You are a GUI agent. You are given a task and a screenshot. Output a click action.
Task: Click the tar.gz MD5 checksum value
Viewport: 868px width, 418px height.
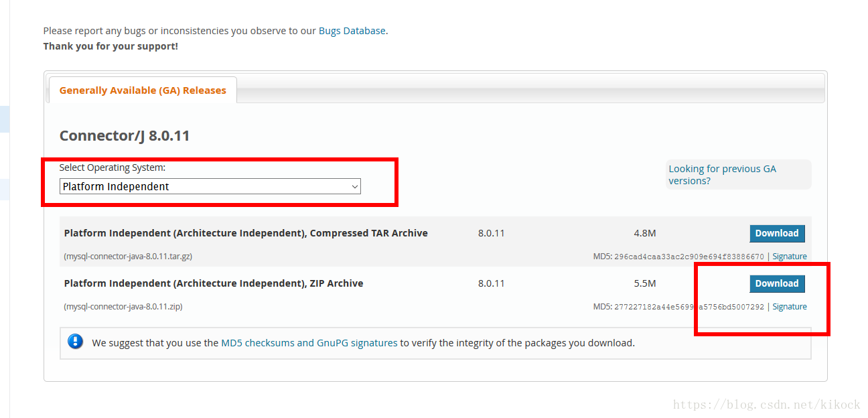[689, 257]
